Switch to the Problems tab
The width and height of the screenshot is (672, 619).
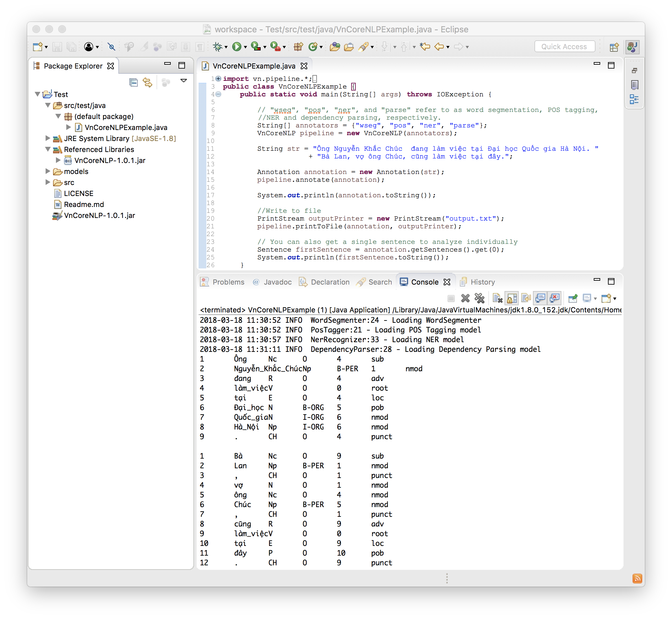(x=228, y=282)
